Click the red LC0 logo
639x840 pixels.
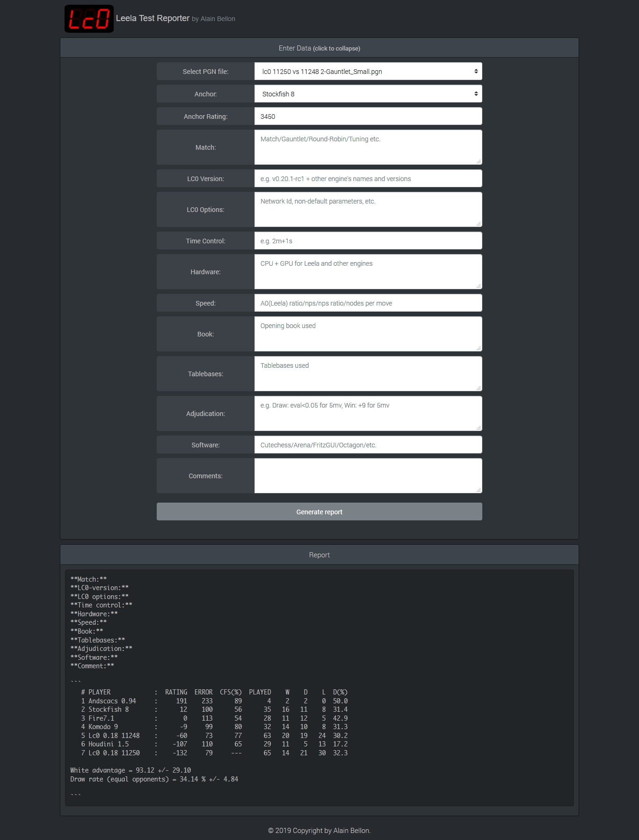tap(89, 19)
